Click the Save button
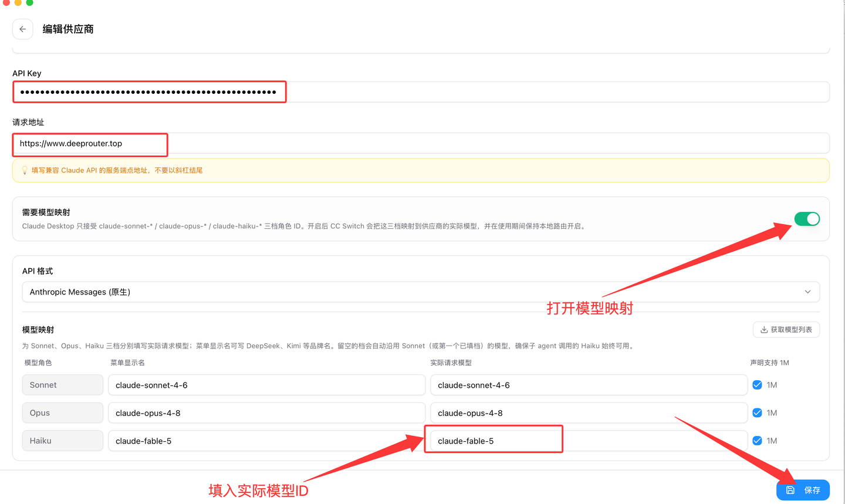This screenshot has height=504, width=845. tap(803, 490)
